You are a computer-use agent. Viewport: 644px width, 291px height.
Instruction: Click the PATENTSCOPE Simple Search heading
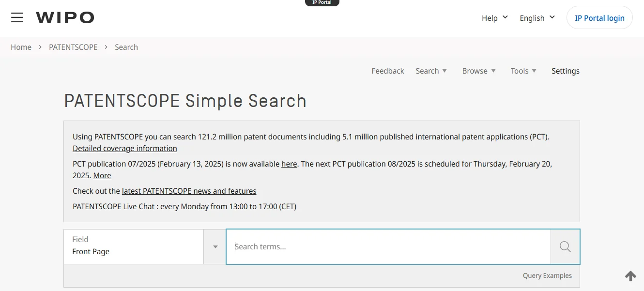185,101
